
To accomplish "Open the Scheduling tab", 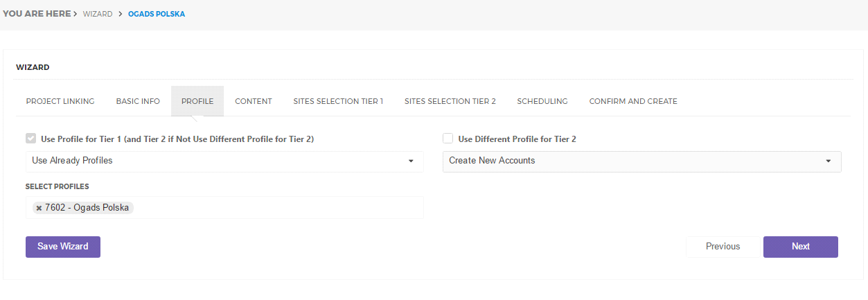I will click(x=542, y=101).
